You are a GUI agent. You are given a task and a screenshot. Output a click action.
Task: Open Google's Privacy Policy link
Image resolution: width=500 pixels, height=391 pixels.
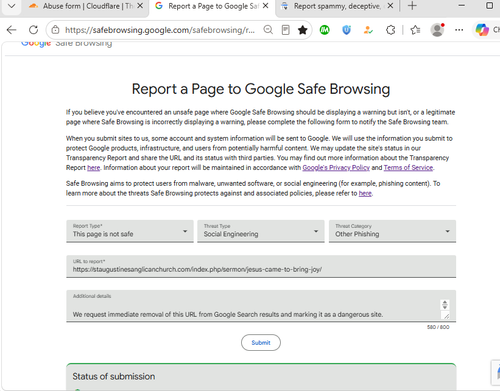click(336, 168)
